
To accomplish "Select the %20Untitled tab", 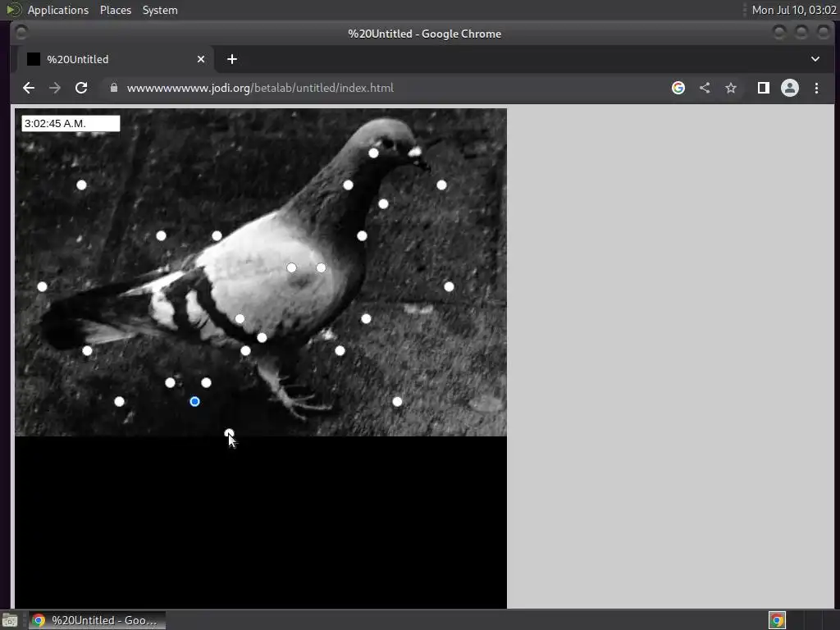I will coord(115,59).
